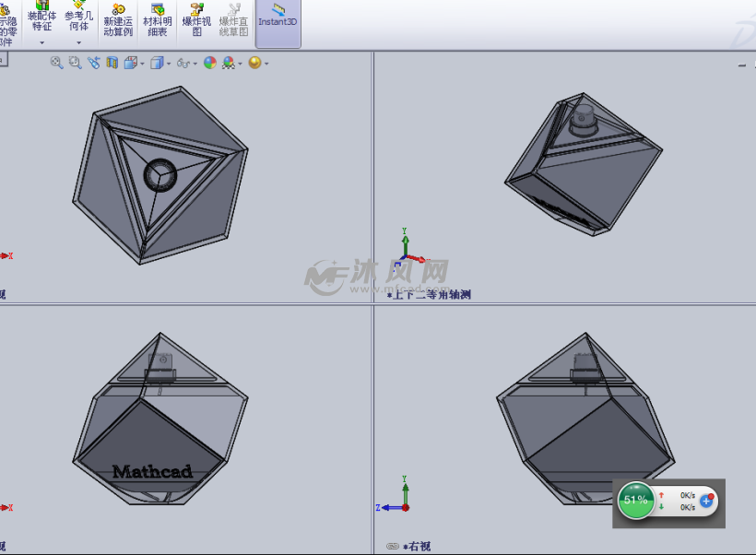Click the 51% green progress orb
Viewport: 756px width, 555px height.
[636, 502]
